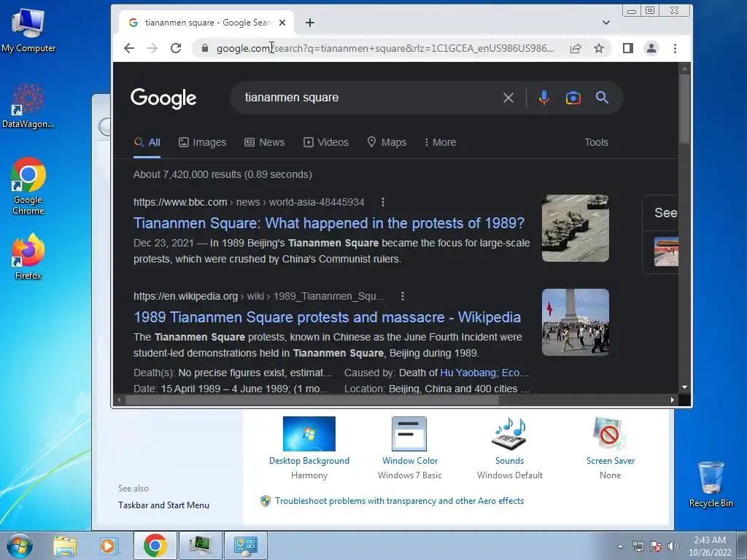Select the Firefox desktop shortcut
The width and height of the screenshot is (747, 560).
click(x=28, y=257)
